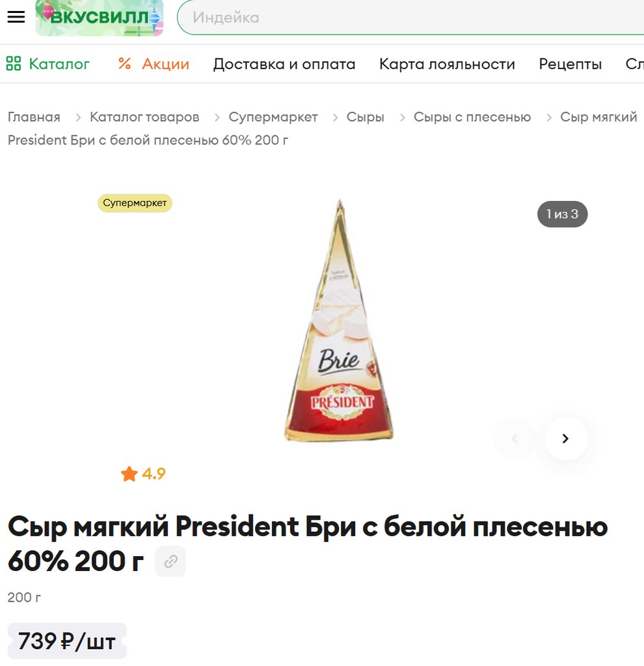
Task: Open Сыры breadcrumb link
Action: tap(366, 117)
